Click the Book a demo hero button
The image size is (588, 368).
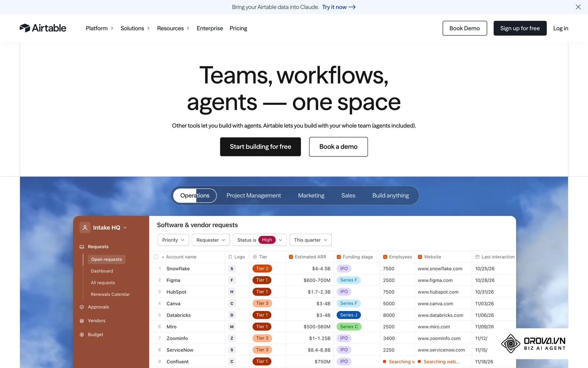point(338,147)
